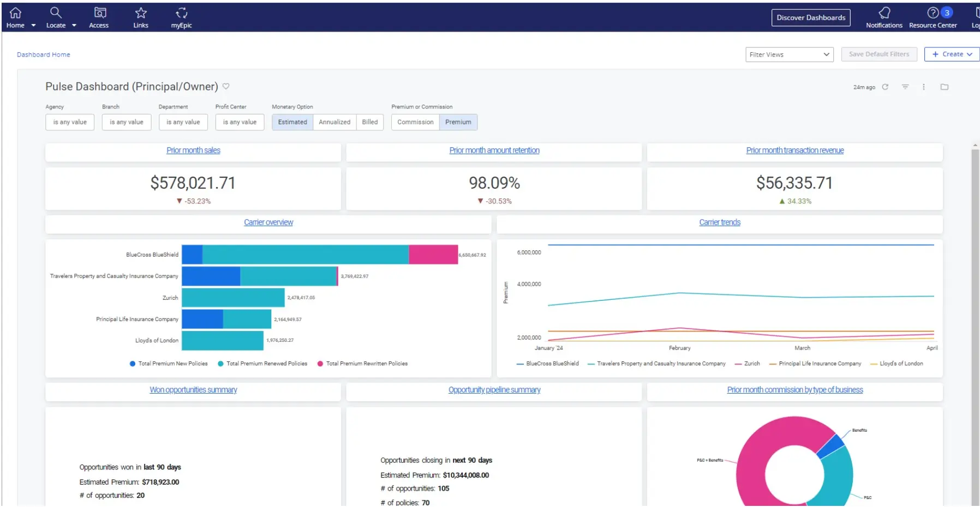Refresh the dashboard data icon
The image size is (980, 507).
point(885,87)
